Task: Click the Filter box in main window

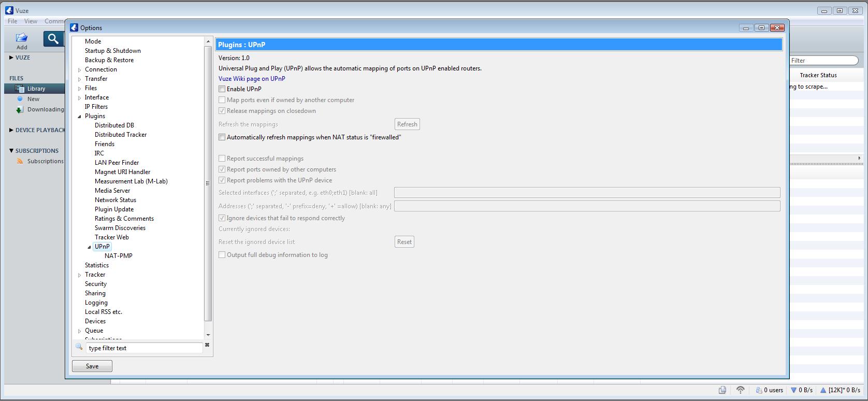Action: click(x=823, y=61)
